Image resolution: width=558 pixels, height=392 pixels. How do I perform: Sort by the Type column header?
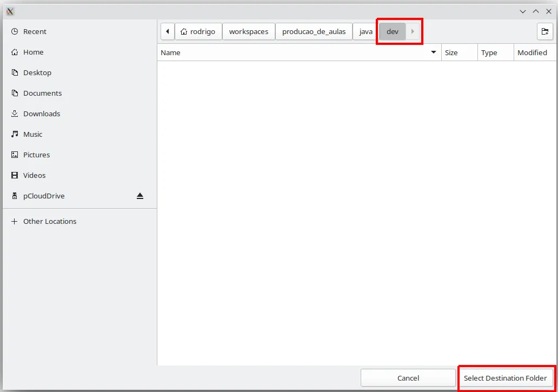496,52
